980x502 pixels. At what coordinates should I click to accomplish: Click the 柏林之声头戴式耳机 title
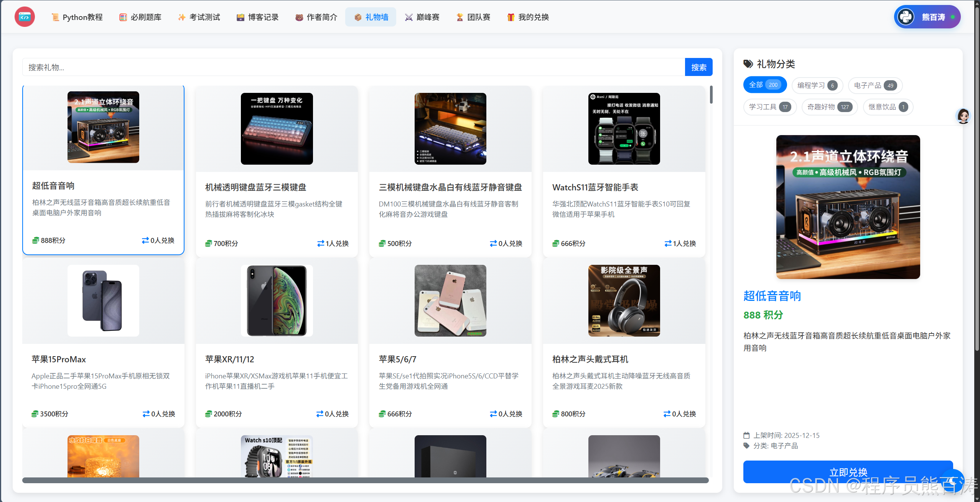(x=590, y=359)
